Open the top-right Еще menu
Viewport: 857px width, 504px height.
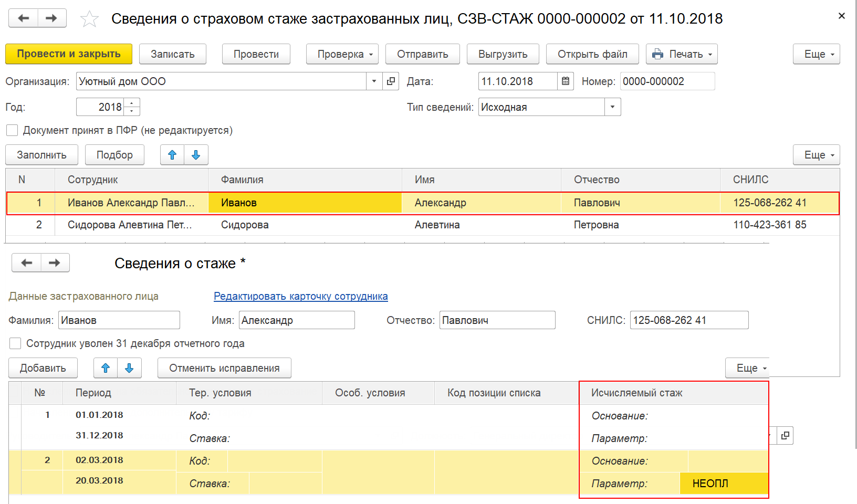[x=816, y=54]
